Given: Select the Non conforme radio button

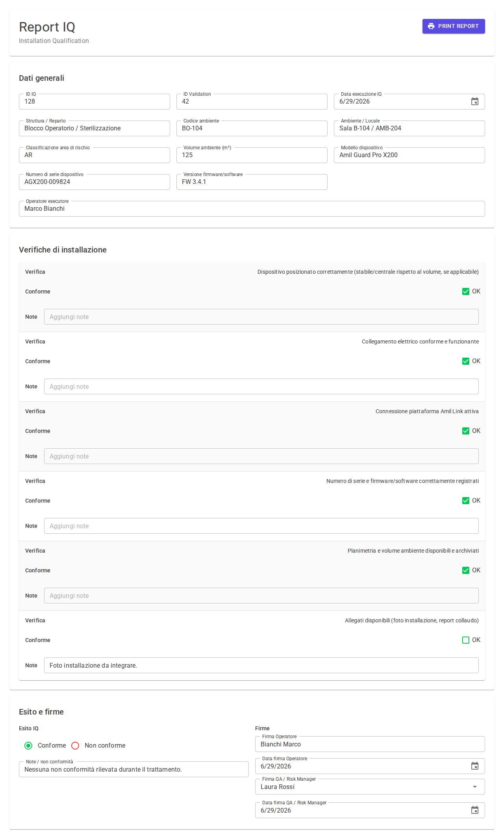Looking at the screenshot, I should (75, 746).
